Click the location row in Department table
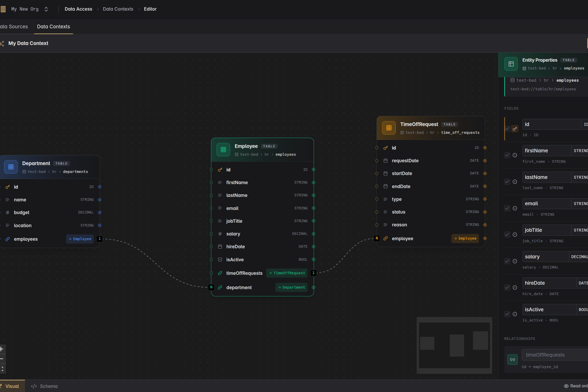 [50, 225]
